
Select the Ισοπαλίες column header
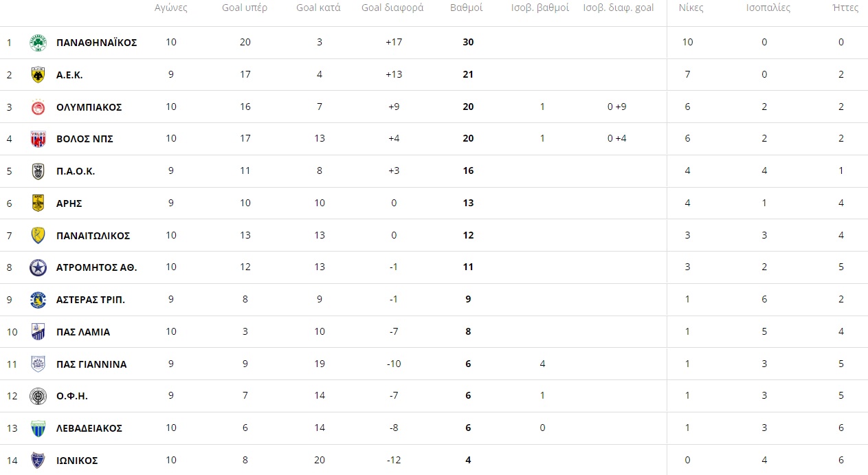pos(768,8)
